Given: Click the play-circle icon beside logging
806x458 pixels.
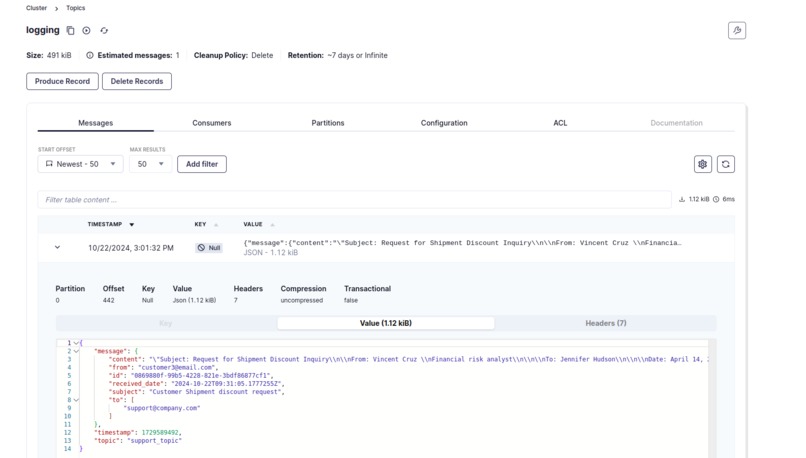Looking at the screenshot, I should coord(86,31).
